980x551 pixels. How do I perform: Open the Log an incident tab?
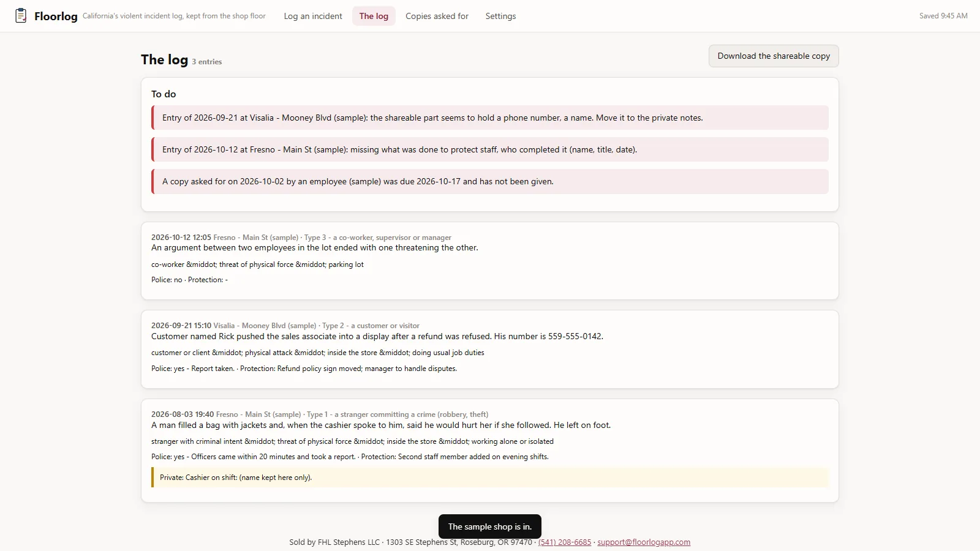[313, 16]
